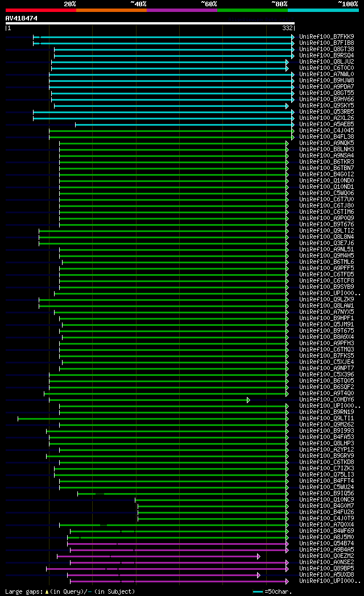Select the UniRef100_B8LNH3 label

tap(326, 150)
